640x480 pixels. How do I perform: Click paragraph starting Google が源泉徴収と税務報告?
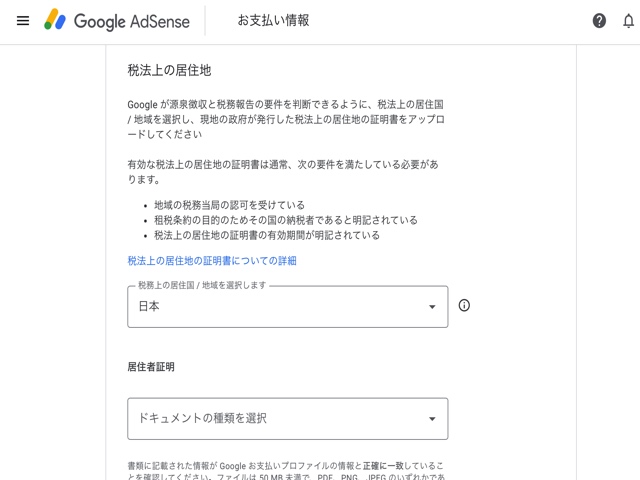point(287,118)
